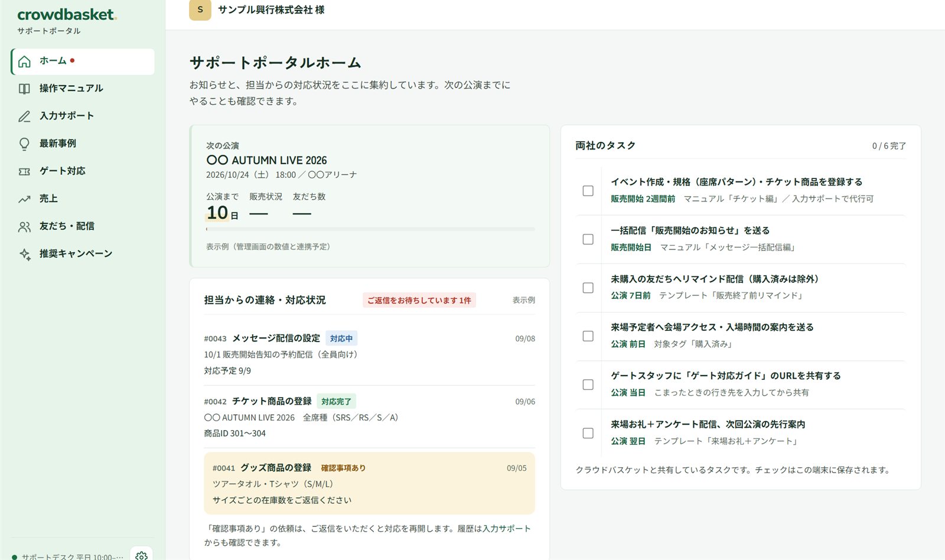Viewport: 945px width, 560px height.
Task: Click the trend chart icon beside 売上
Action: click(24, 199)
